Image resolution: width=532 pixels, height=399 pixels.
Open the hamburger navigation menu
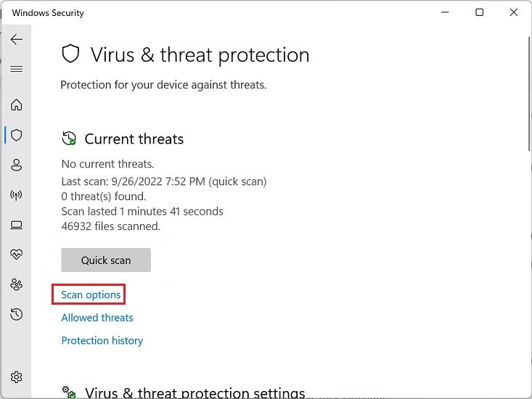[17, 69]
